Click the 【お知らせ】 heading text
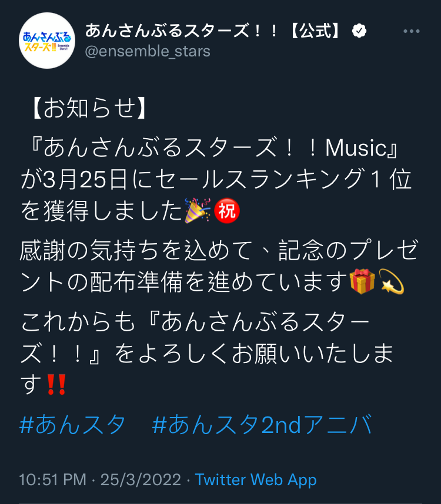 pyautogui.click(x=89, y=108)
